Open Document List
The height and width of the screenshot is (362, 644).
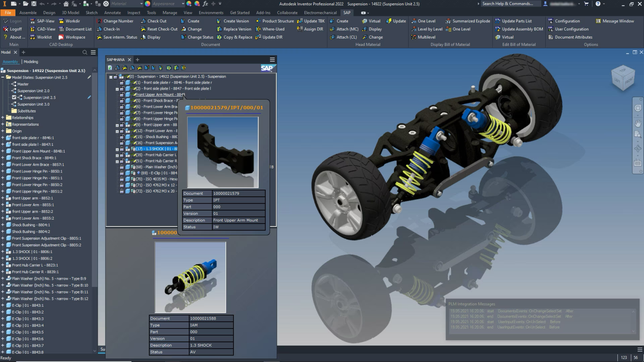click(75, 29)
